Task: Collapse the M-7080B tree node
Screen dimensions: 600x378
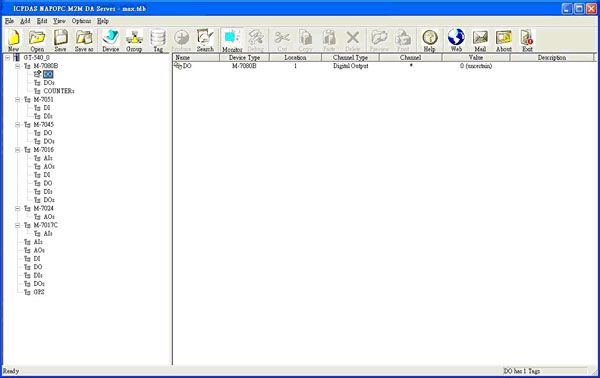Action: pyautogui.click(x=17, y=66)
